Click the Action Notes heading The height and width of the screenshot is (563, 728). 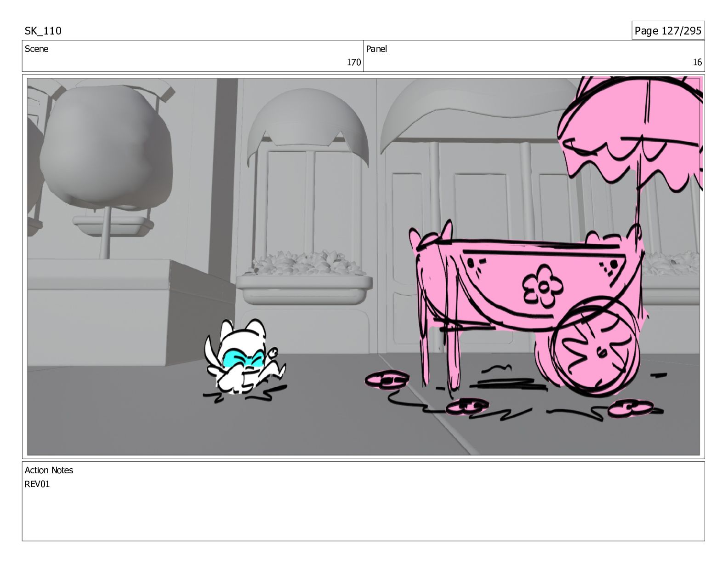pos(49,470)
